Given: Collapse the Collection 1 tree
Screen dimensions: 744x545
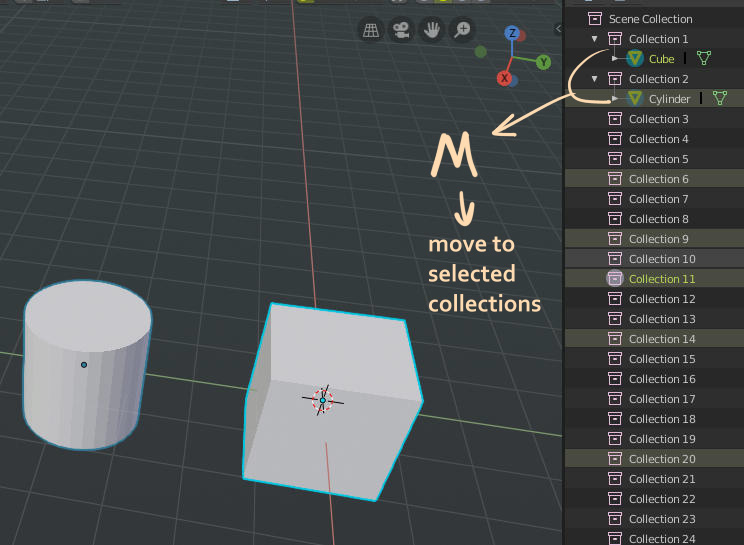Looking at the screenshot, I should coord(595,39).
